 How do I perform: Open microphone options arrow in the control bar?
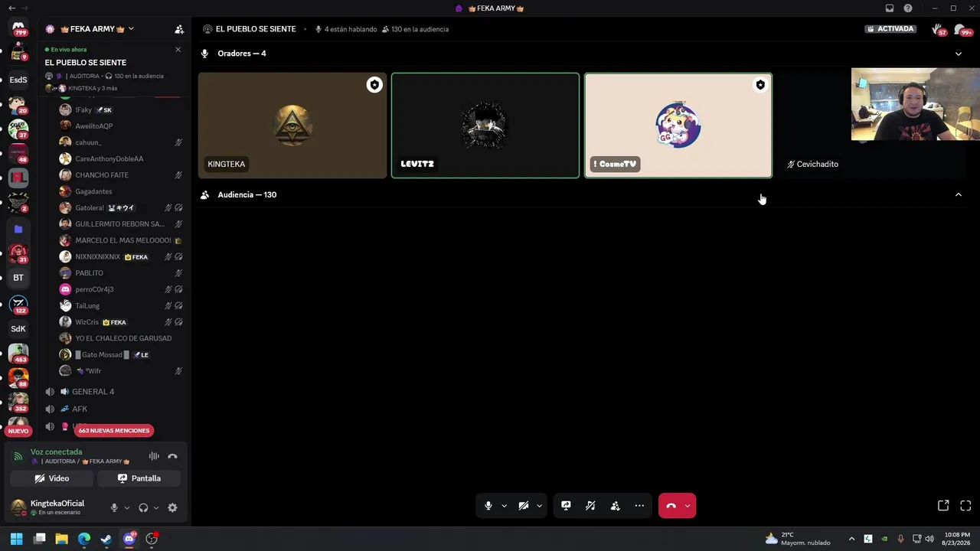pyautogui.click(x=504, y=506)
